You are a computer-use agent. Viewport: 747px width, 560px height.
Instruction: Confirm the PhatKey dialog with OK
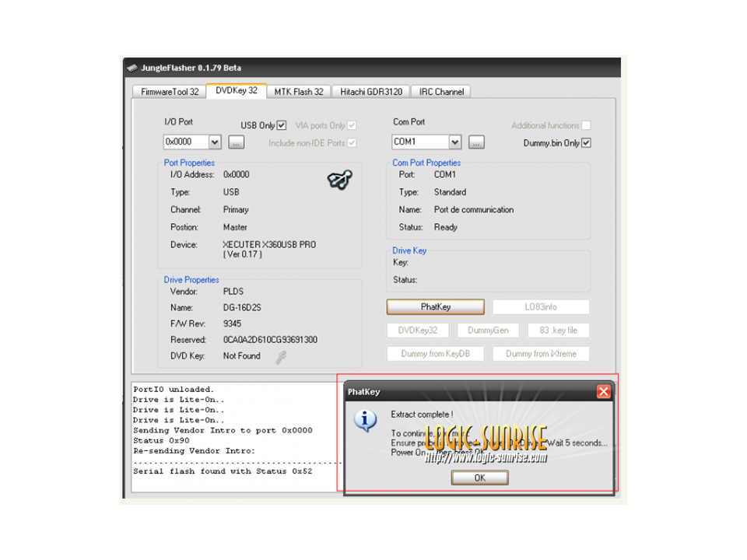coord(480,478)
